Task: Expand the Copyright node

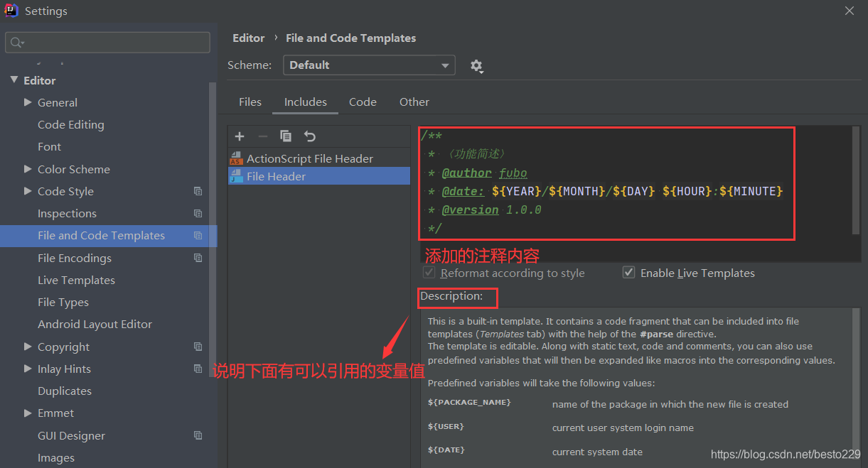Action: (28, 347)
